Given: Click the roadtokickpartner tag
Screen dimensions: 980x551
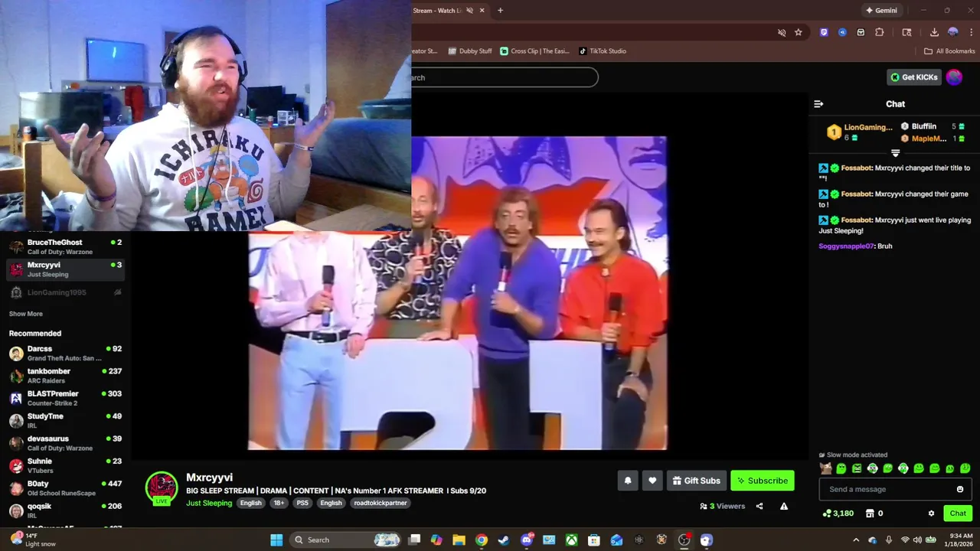Looking at the screenshot, I should tap(381, 503).
